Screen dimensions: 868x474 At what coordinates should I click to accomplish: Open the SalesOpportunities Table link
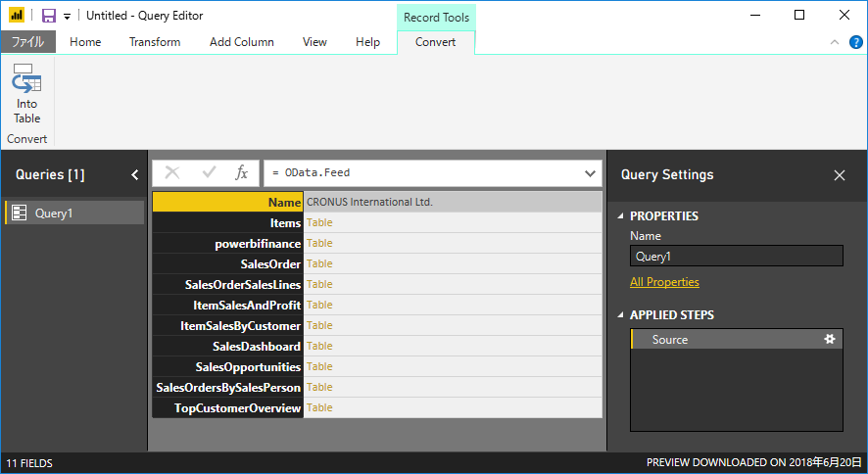coord(319,366)
